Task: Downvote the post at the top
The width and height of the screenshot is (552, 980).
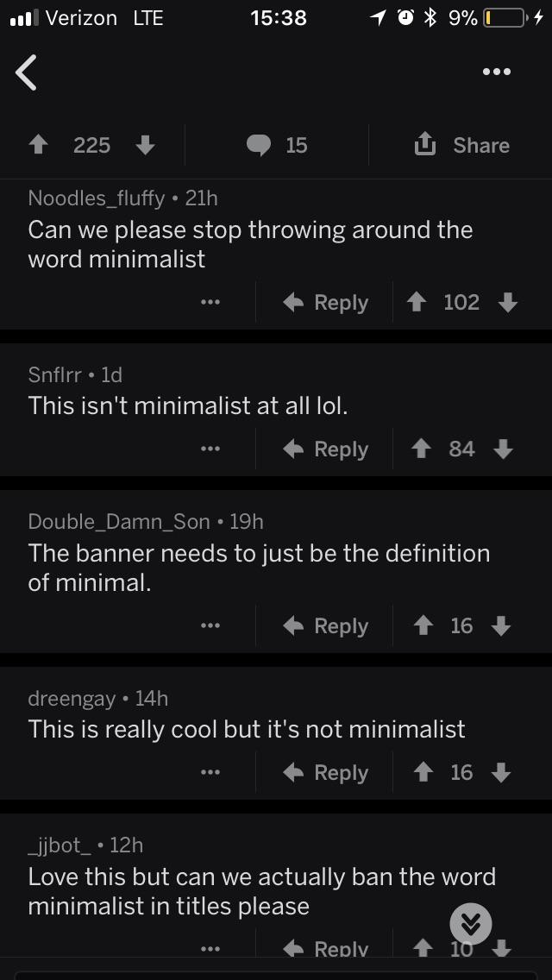Action: click(x=145, y=145)
